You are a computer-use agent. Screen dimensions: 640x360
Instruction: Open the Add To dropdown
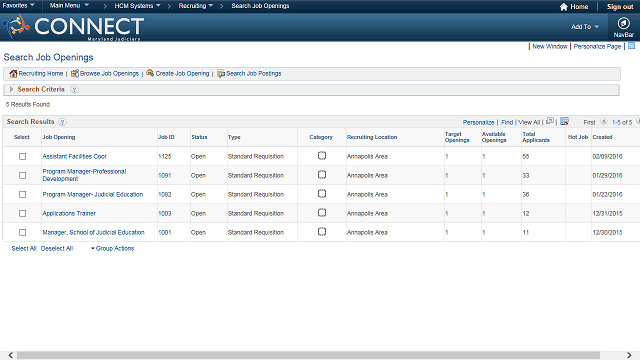coord(585,27)
